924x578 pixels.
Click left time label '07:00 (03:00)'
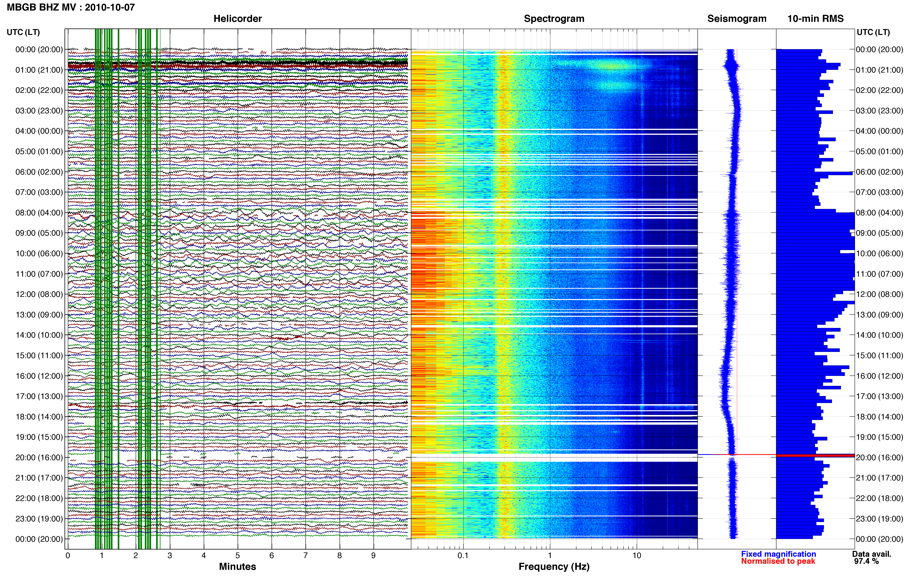39,192
